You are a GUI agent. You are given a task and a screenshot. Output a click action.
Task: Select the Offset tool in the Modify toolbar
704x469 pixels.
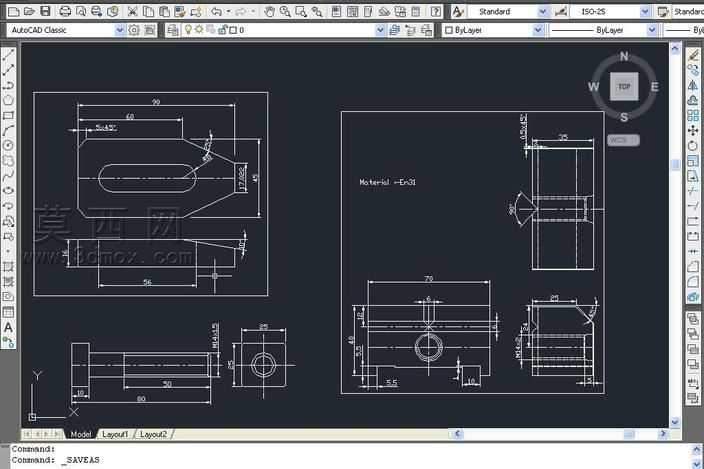click(x=693, y=100)
